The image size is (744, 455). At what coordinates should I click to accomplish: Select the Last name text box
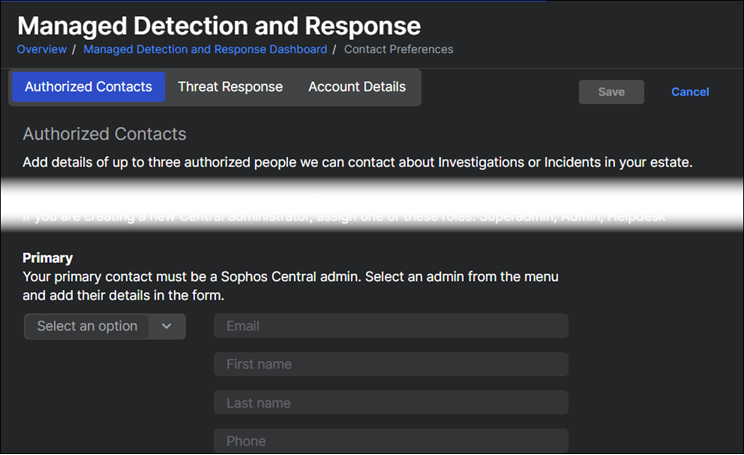[x=390, y=403]
